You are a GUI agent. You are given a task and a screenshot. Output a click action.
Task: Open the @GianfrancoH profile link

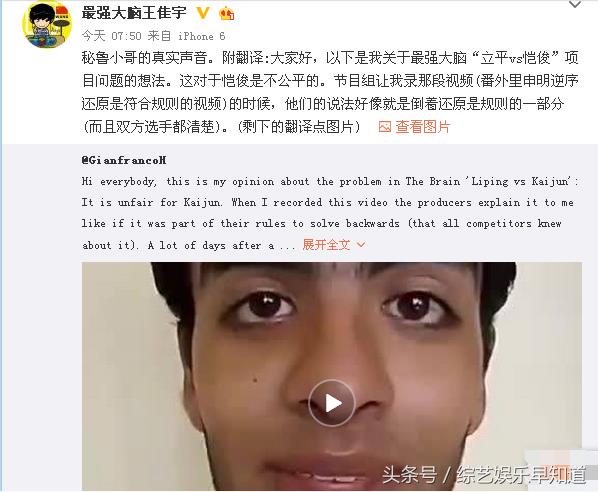pos(124,160)
